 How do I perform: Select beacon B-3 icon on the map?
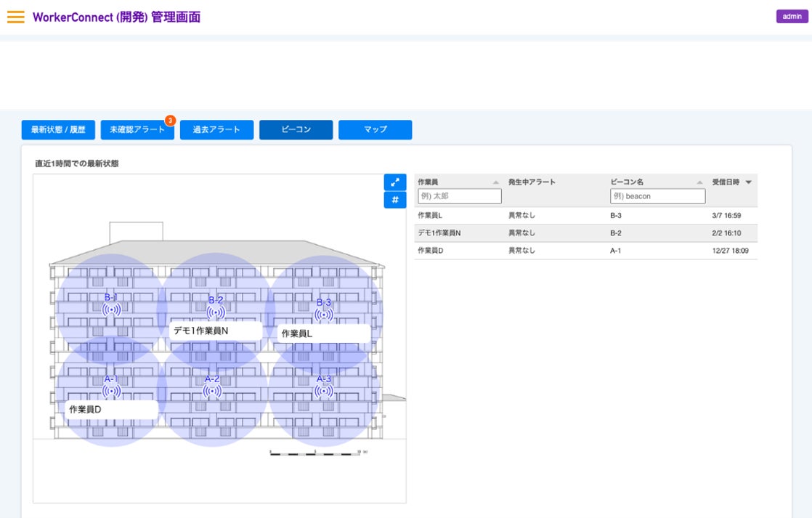pos(324,315)
